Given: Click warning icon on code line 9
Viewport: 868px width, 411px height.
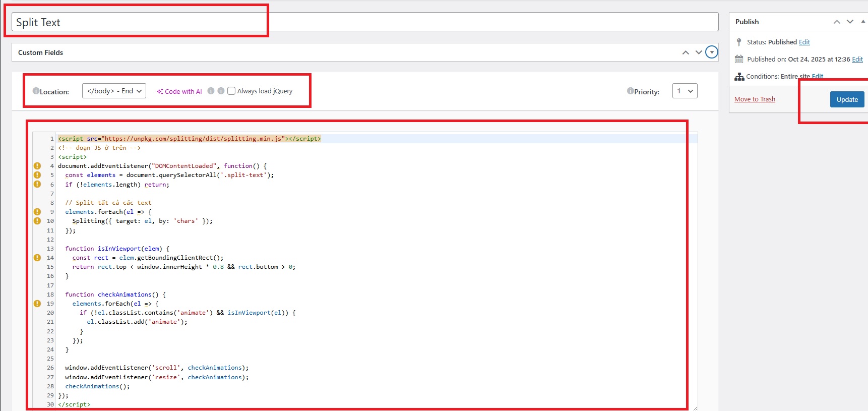Looking at the screenshot, I should (37, 212).
